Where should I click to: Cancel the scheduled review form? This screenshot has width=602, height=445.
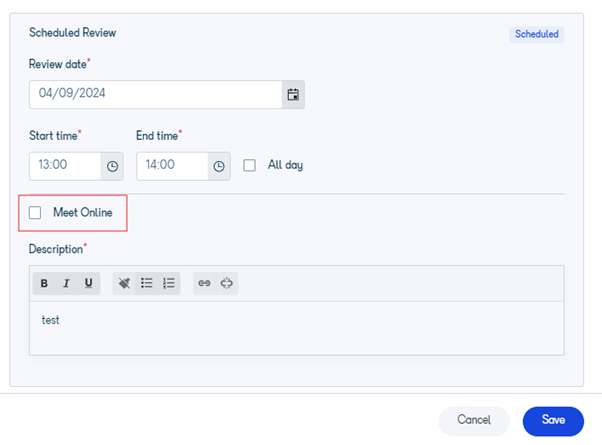pyautogui.click(x=474, y=421)
